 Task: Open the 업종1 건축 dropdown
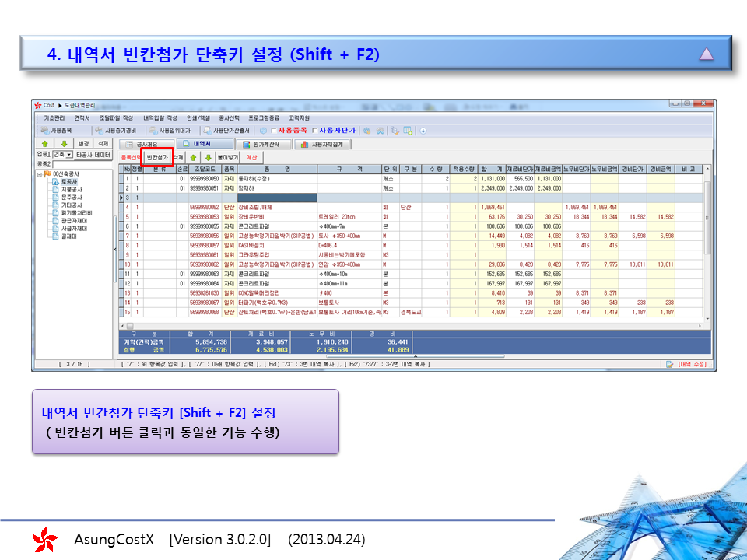[x=68, y=155]
